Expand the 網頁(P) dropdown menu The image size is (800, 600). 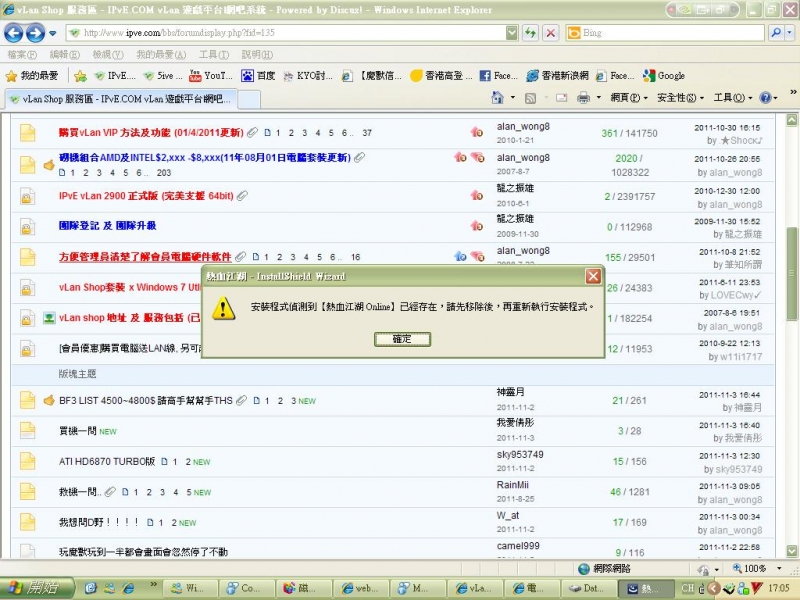click(627, 98)
